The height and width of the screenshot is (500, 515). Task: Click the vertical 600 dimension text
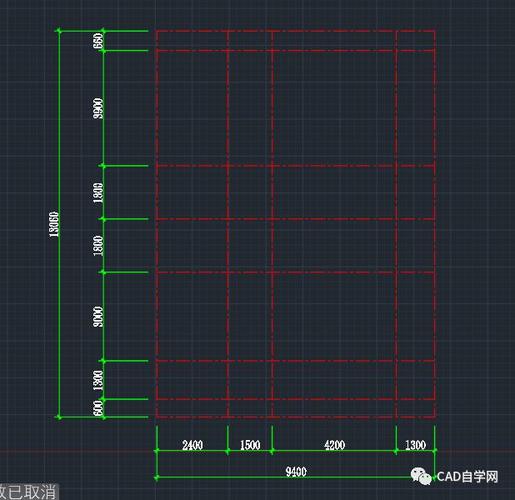(98, 408)
